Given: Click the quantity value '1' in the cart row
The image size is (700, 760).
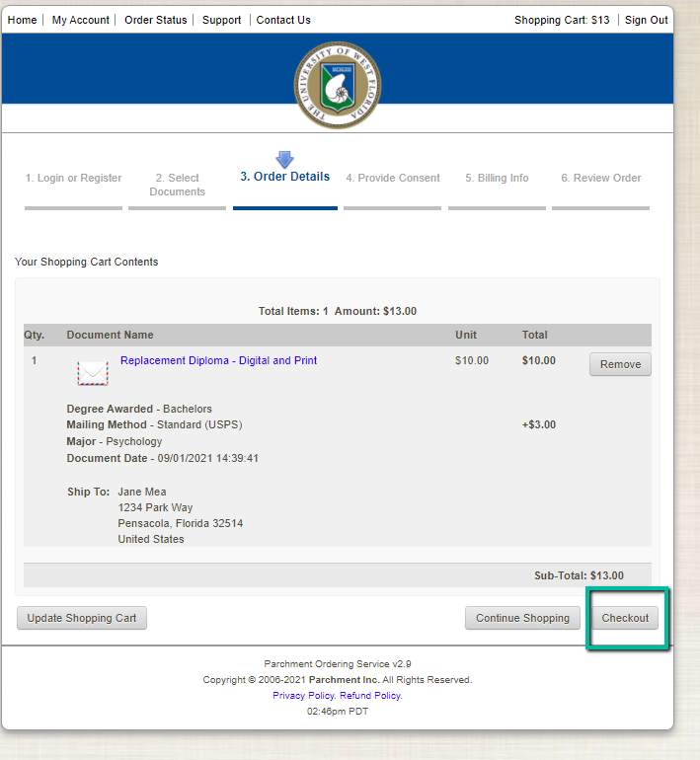Looking at the screenshot, I should tap(34, 360).
